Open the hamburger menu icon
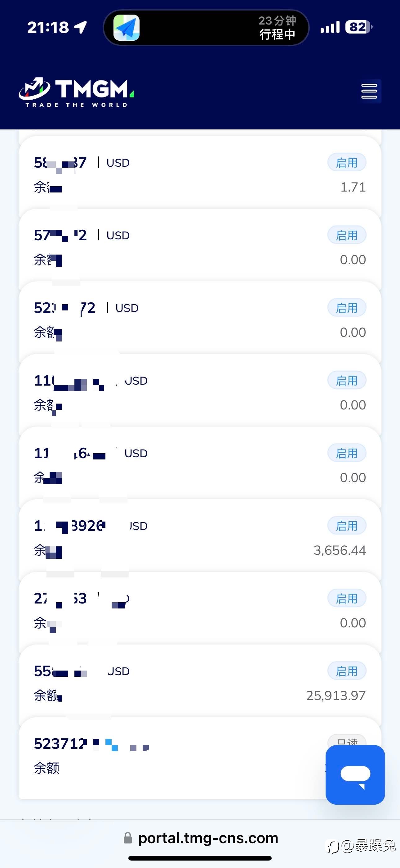 click(x=369, y=91)
